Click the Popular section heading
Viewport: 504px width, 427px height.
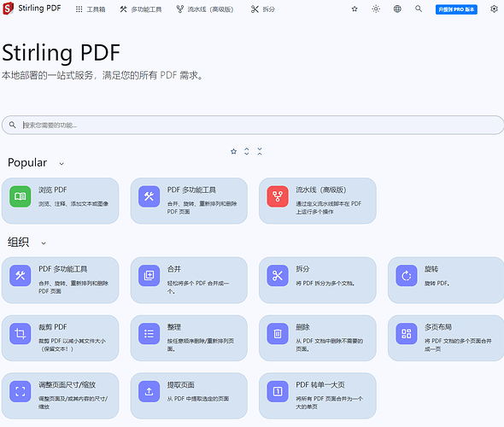27,163
